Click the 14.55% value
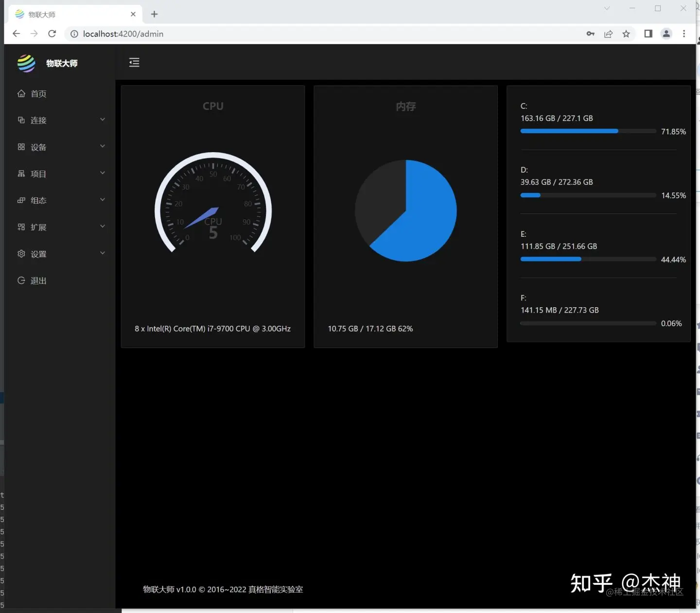This screenshot has width=700, height=613. point(673,195)
